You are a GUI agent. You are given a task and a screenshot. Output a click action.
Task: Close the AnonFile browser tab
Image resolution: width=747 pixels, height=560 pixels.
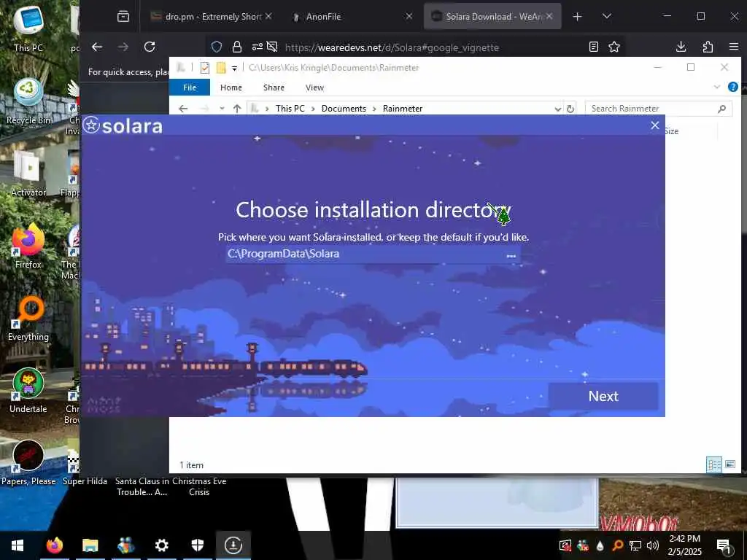point(409,16)
